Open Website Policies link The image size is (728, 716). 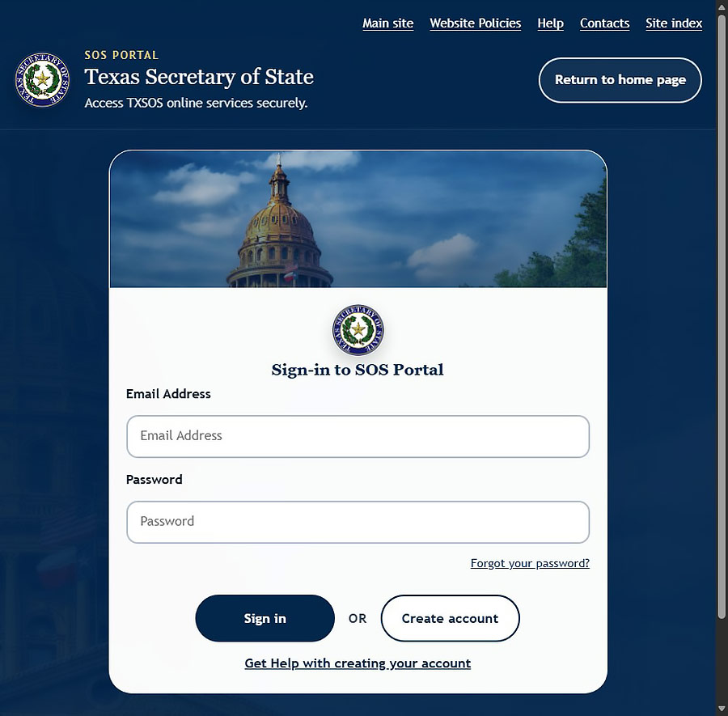(x=475, y=23)
